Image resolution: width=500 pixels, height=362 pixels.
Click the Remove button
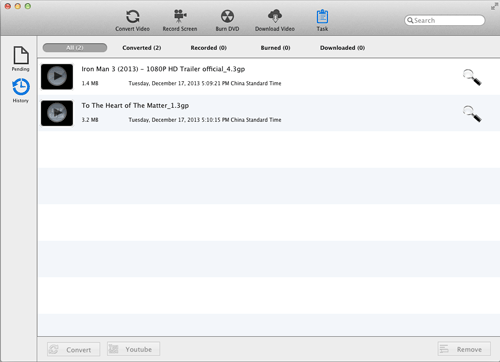point(464,349)
